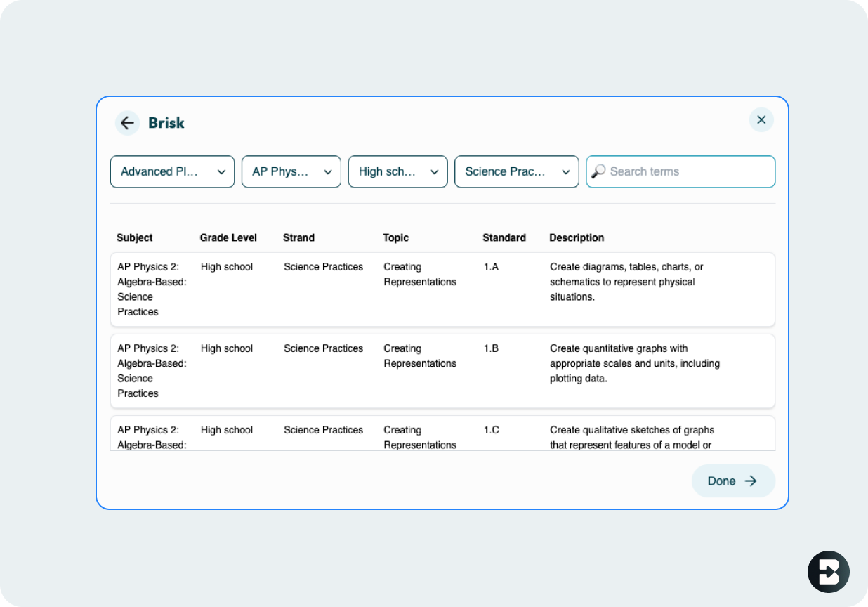Close the Brisk dialog with X
Screen dimensions: 868x607
click(x=761, y=120)
